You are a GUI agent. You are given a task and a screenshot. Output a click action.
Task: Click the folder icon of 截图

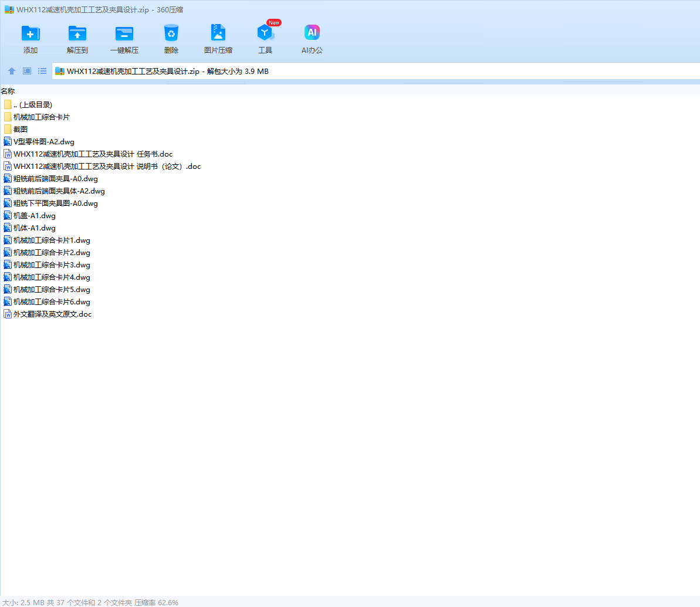pos(8,130)
